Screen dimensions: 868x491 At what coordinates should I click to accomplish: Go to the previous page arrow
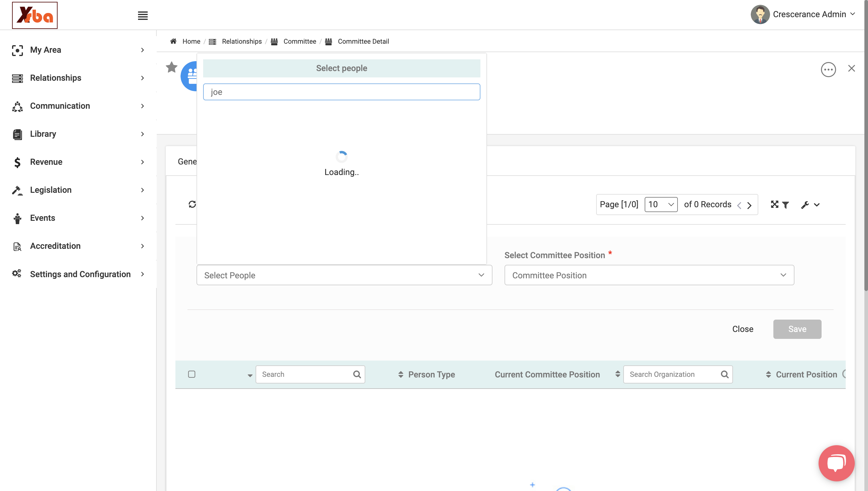coord(739,205)
